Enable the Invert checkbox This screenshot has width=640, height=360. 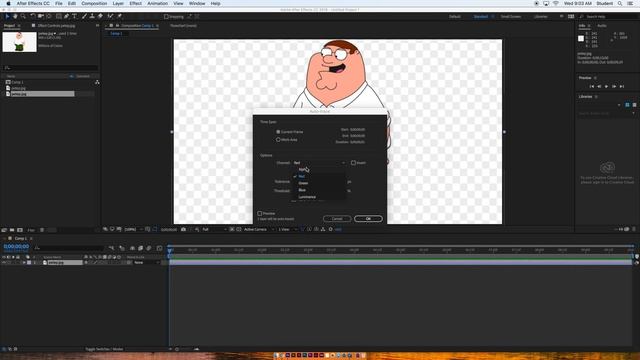(x=353, y=163)
